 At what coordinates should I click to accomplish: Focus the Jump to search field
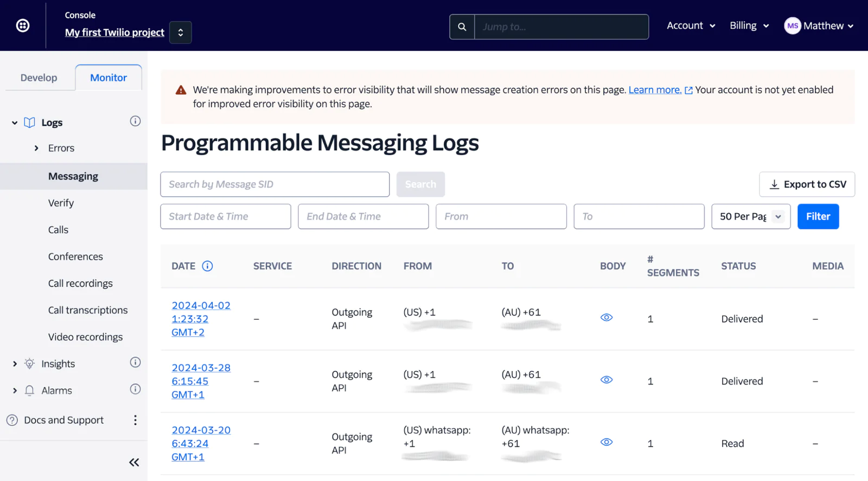point(561,27)
